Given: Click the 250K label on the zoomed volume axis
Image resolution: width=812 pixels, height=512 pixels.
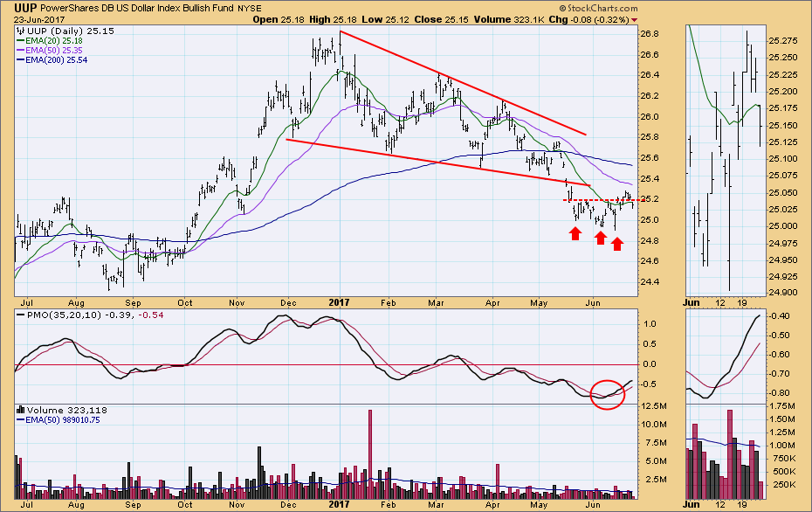Looking at the screenshot, I should tap(784, 485).
